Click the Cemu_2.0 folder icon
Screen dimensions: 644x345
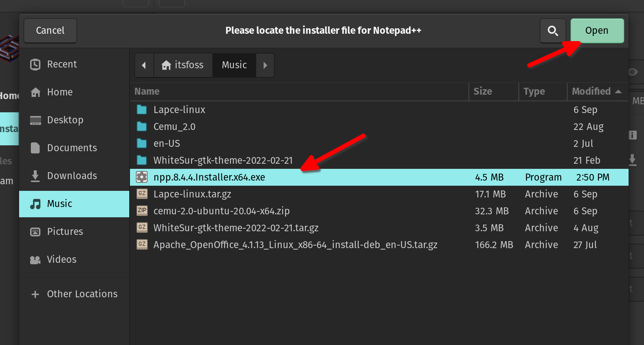[x=142, y=126]
